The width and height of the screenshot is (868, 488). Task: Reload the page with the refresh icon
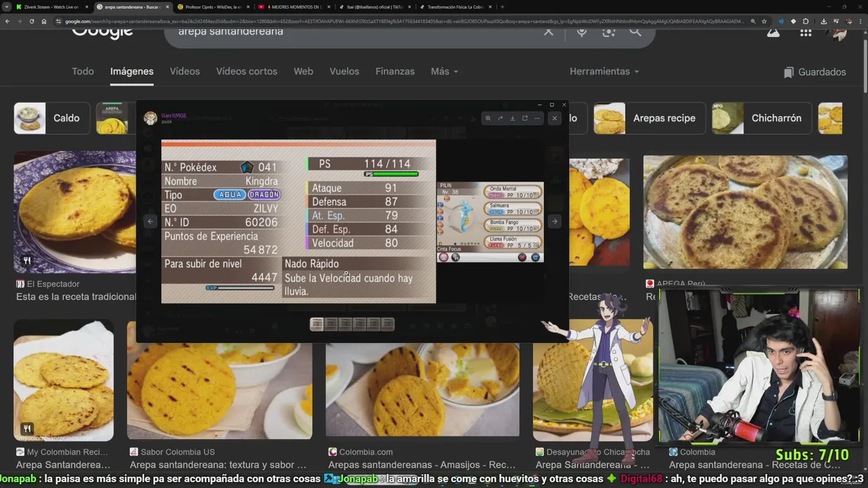[31, 21]
